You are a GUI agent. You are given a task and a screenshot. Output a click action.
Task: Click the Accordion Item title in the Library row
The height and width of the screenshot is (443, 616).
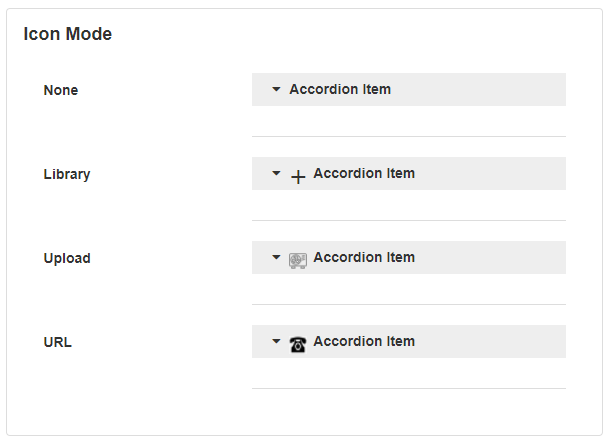pos(364,174)
